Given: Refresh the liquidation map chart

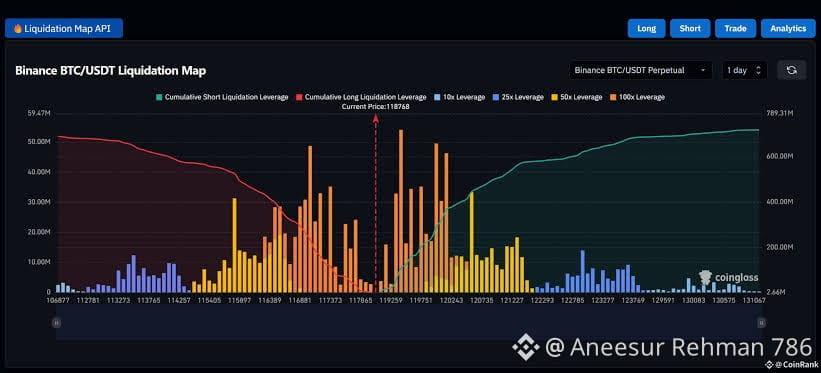Looking at the screenshot, I should (791, 70).
